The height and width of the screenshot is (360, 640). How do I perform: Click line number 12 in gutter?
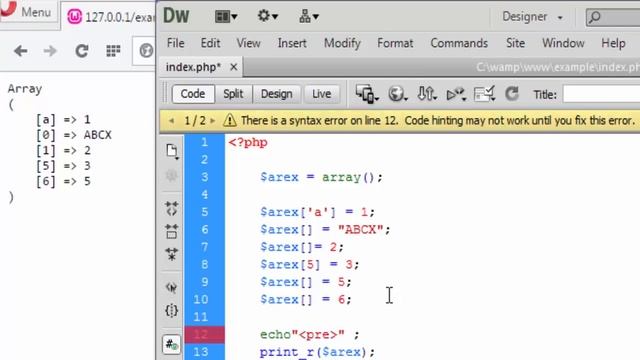pyautogui.click(x=201, y=335)
